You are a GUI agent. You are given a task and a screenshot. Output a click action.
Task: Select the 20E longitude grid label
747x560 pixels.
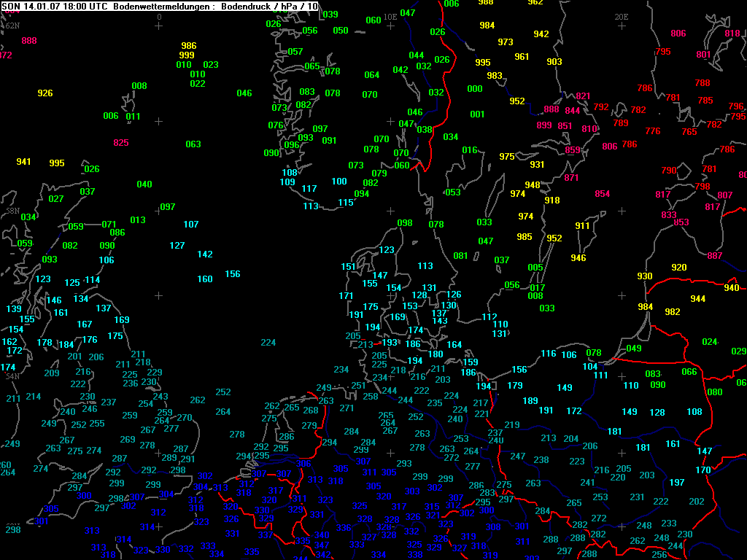(x=622, y=16)
